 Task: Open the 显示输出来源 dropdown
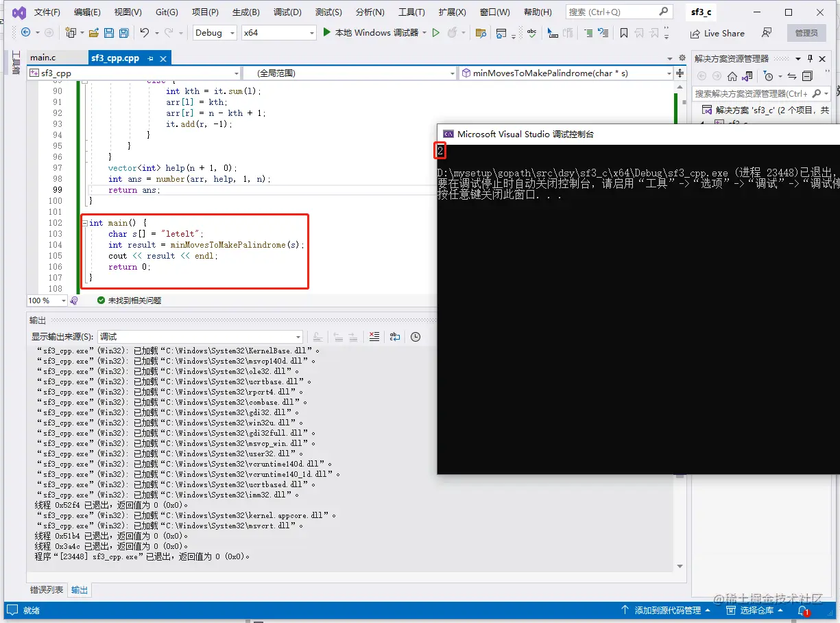[200, 336]
